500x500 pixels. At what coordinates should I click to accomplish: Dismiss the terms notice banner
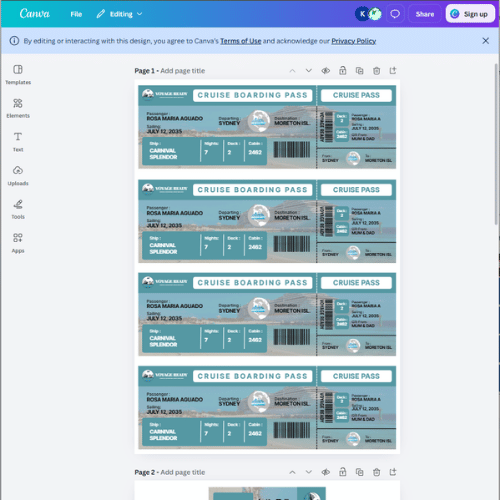point(485,41)
